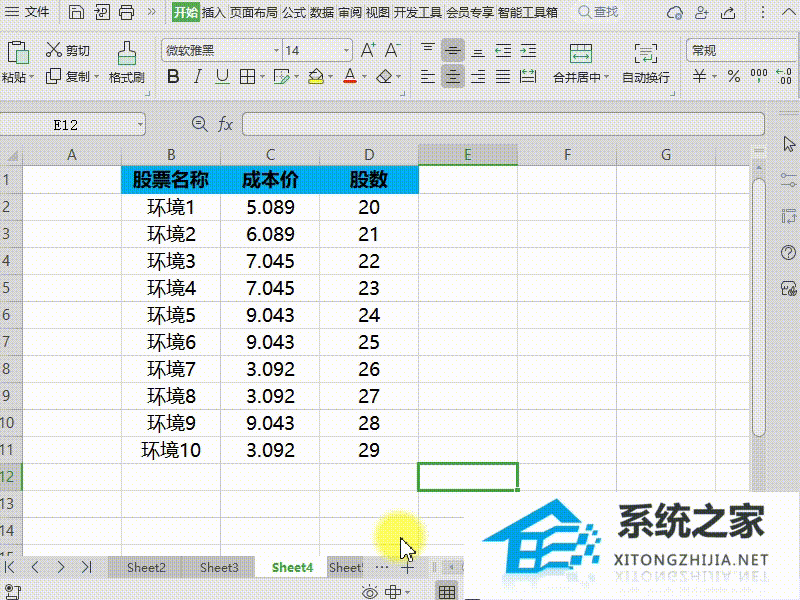Switch to the Sheet3 tab
Image resolution: width=800 pixels, height=600 pixels.
[x=219, y=567]
